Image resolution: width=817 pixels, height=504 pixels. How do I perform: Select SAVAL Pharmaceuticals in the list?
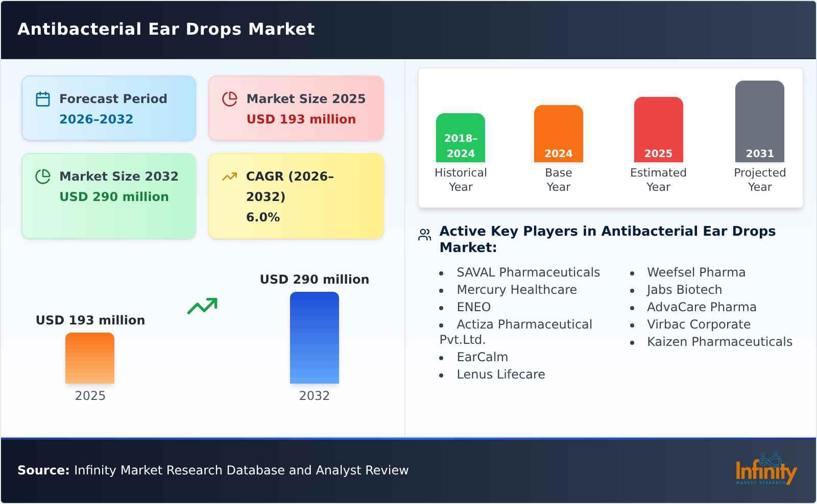point(528,272)
